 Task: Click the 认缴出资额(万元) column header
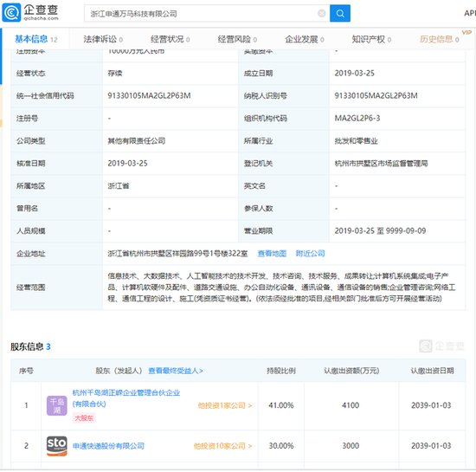351,371
